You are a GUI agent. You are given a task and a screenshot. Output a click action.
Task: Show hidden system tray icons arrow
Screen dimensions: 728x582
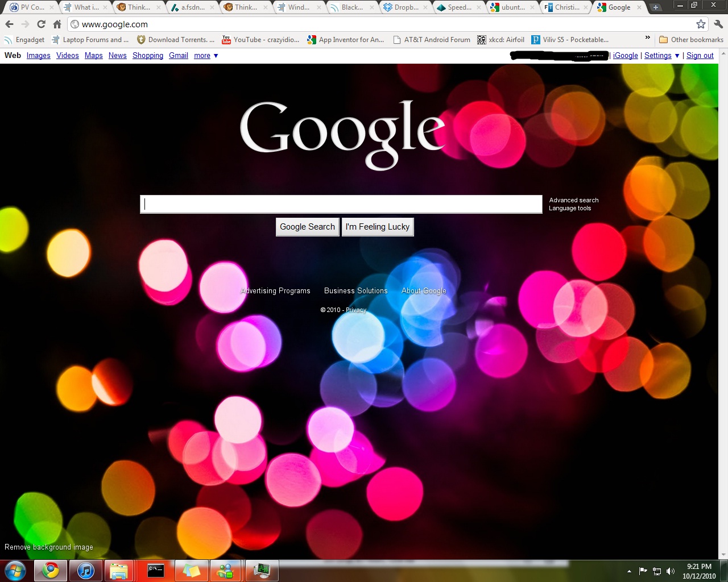(x=629, y=571)
